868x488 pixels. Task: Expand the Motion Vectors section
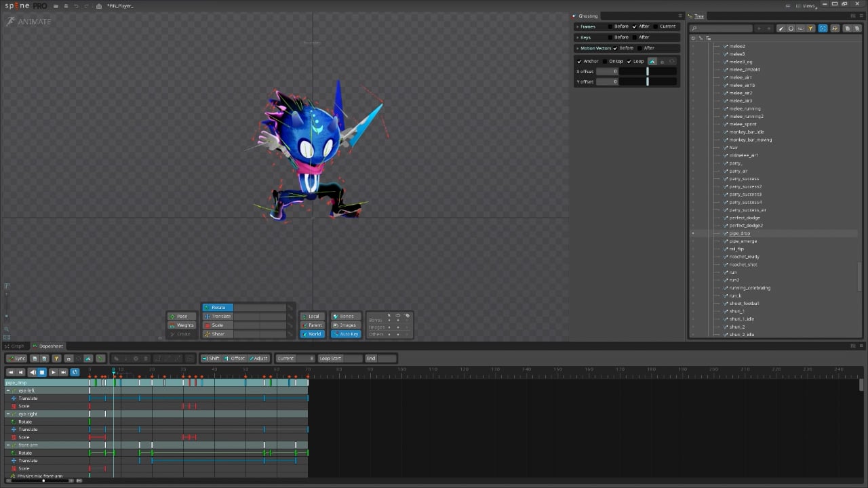click(x=578, y=48)
